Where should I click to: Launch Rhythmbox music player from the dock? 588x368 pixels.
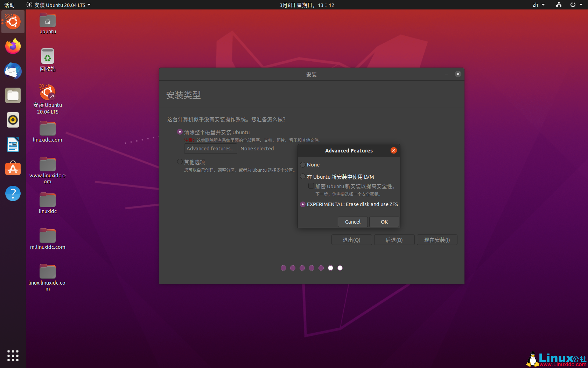click(13, 120)
